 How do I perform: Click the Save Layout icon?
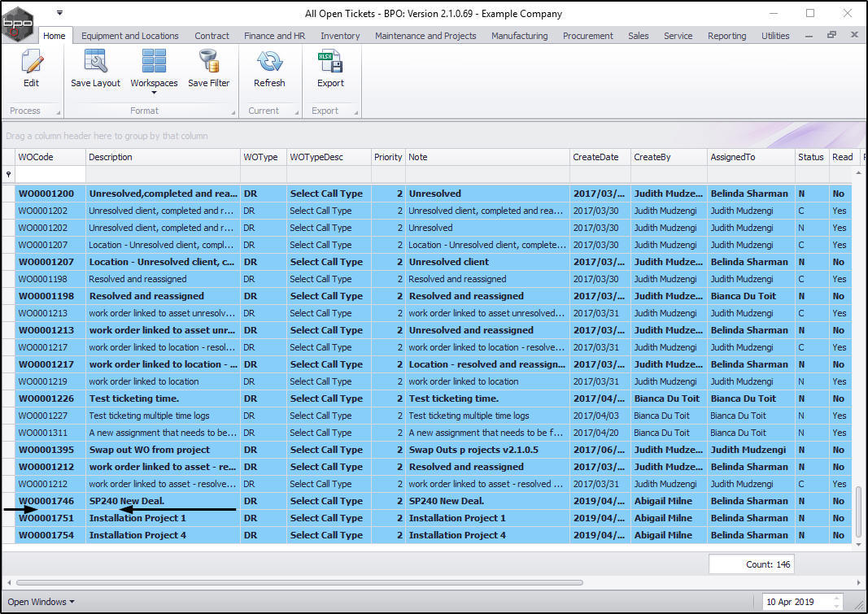point(95,68)
